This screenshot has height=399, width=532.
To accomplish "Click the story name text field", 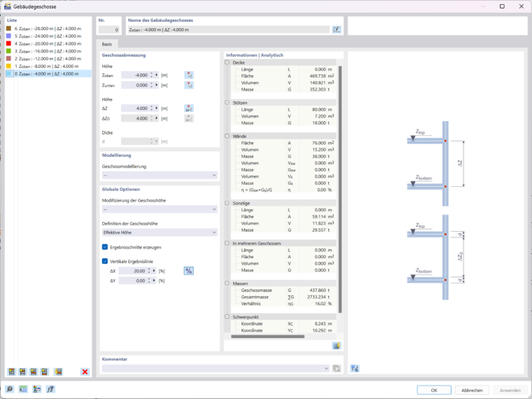I will pyautogui.click(x=228, y=29).
